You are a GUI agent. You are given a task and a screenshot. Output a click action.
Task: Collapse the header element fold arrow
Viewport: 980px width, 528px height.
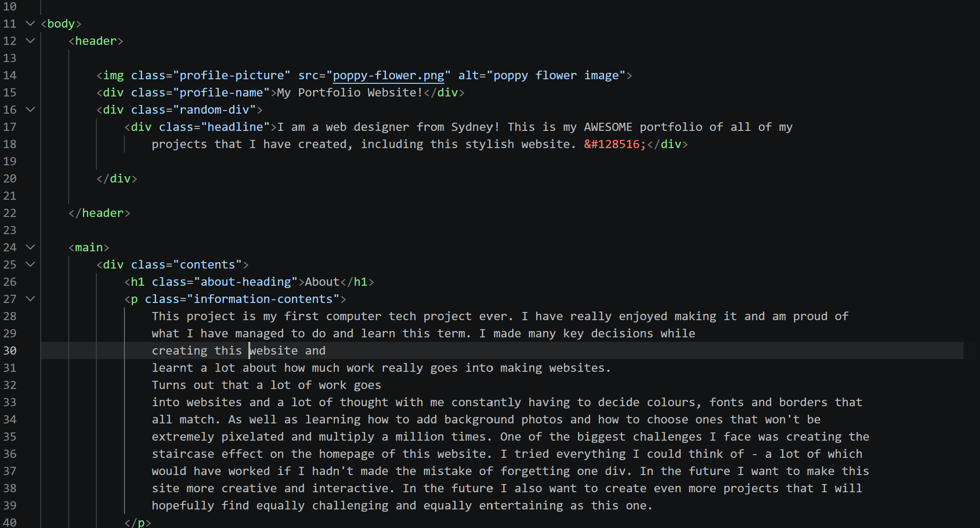click(x=30, y=40)
